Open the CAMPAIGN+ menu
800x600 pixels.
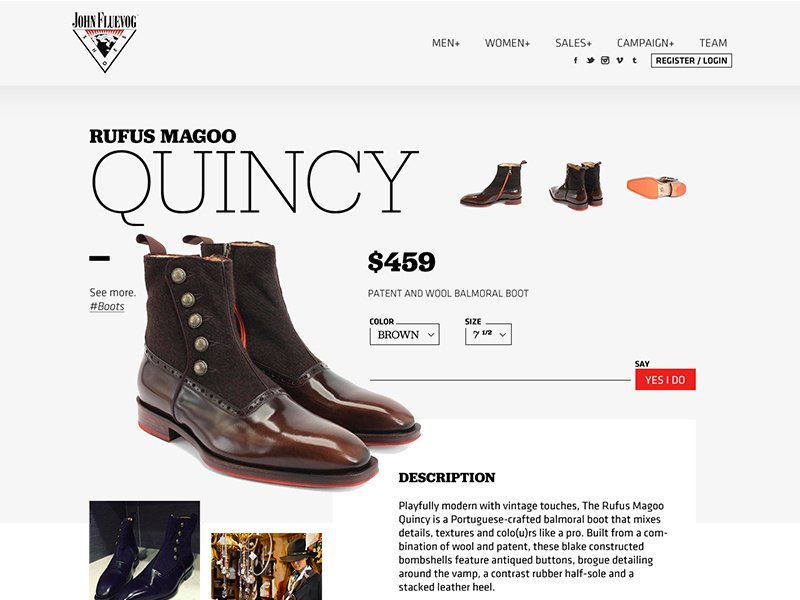click(645, 43)
